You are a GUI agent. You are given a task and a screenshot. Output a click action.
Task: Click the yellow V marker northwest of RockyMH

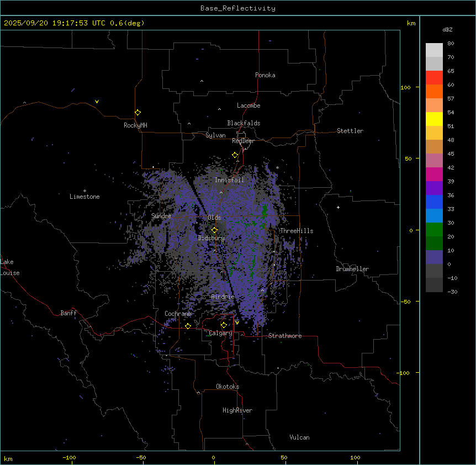(97, 102)
